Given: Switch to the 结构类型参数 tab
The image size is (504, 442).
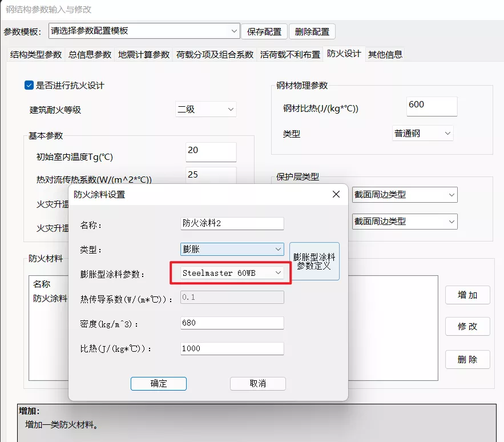Looking at the screenshot, I should point(36,54).
